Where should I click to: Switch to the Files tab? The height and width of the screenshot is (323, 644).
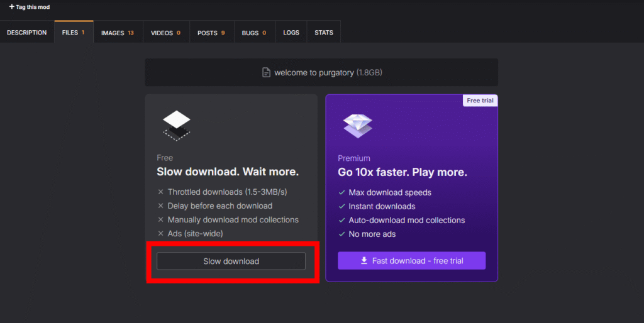(73, 33)
